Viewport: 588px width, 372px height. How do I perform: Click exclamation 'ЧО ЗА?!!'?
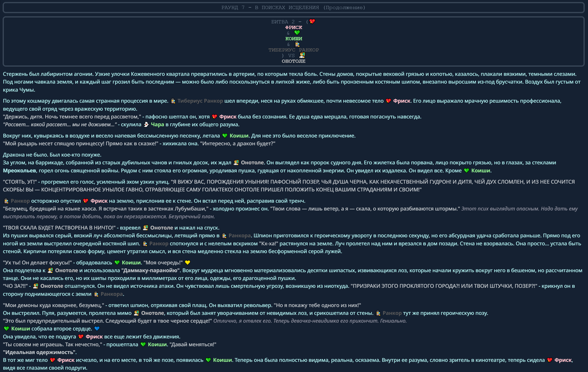click(15, 286)
